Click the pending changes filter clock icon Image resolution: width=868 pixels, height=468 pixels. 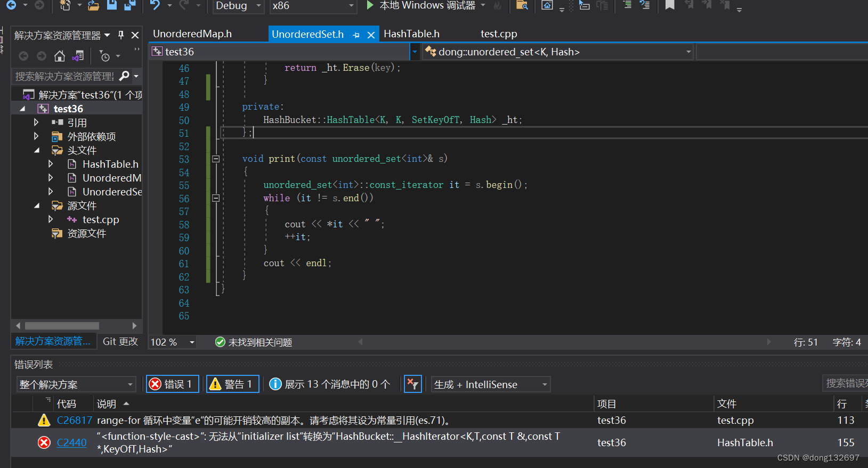[x=105, y=56]
